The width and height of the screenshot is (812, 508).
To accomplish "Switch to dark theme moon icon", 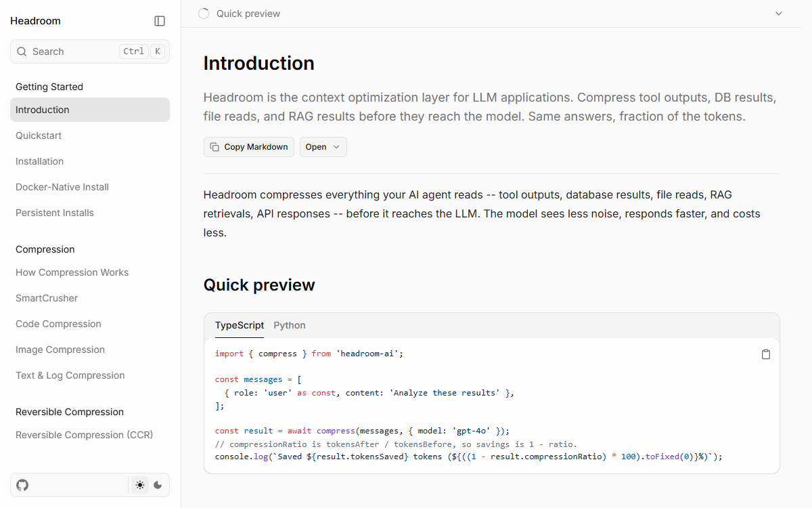I will click(x=158, y=485).
